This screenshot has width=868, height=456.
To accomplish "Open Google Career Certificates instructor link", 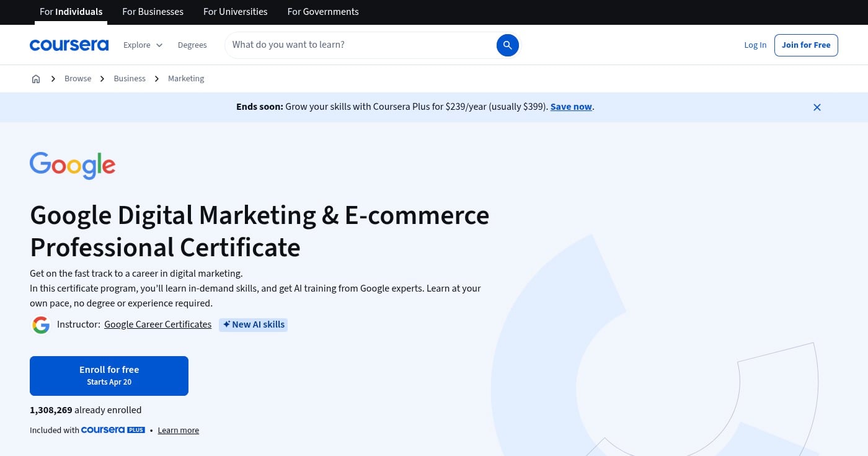I will (x=157, y=324).
